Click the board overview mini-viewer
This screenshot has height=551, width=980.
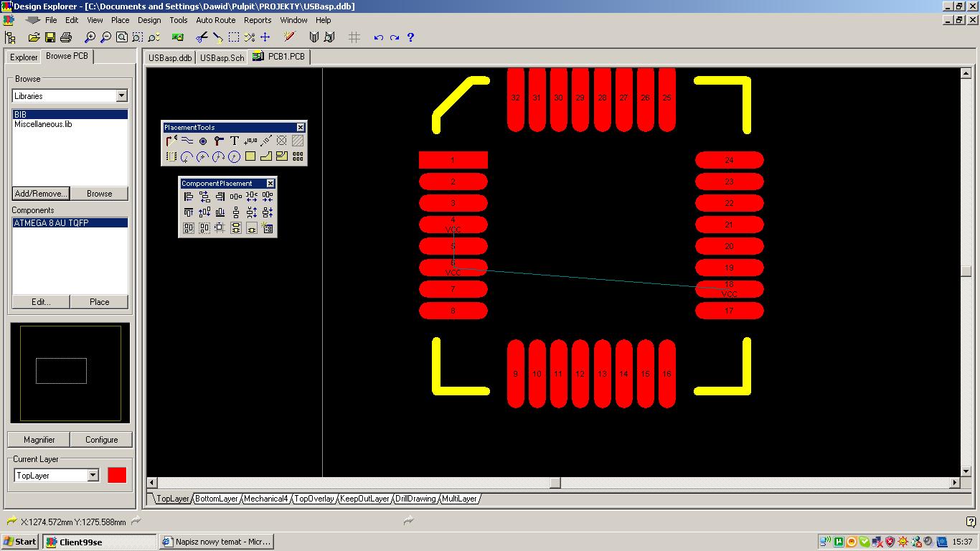70,373
